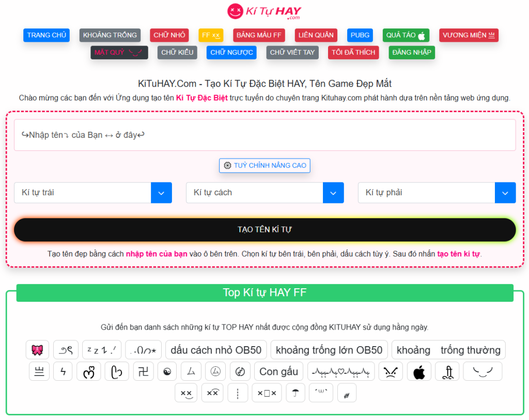Click Tạo Tên Kí Tự button
The width and height of the screenshot is (529, 420).
click(x=265, y=229)
